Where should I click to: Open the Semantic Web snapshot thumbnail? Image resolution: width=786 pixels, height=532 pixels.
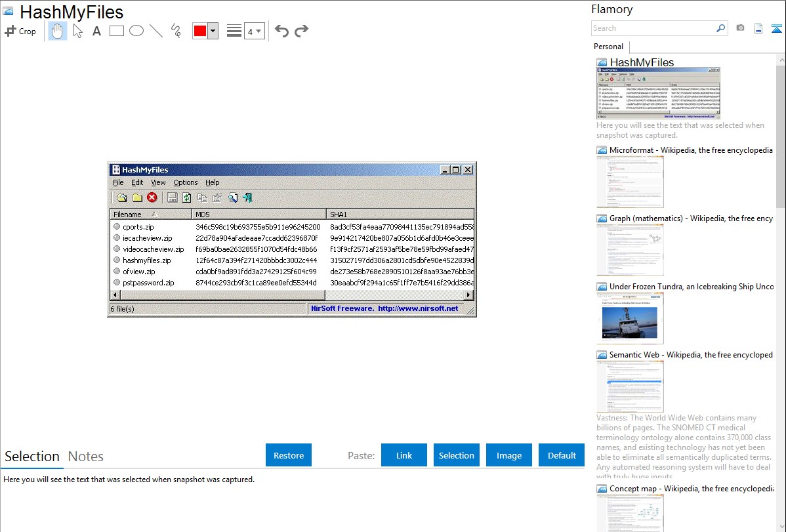pyautogui.click(x=630, y=386)
